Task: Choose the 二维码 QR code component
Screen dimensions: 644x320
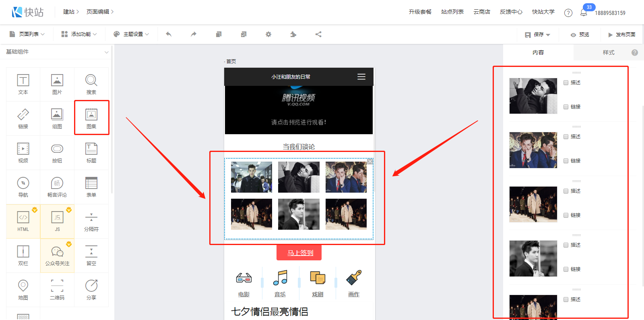Action: point(57,289)
